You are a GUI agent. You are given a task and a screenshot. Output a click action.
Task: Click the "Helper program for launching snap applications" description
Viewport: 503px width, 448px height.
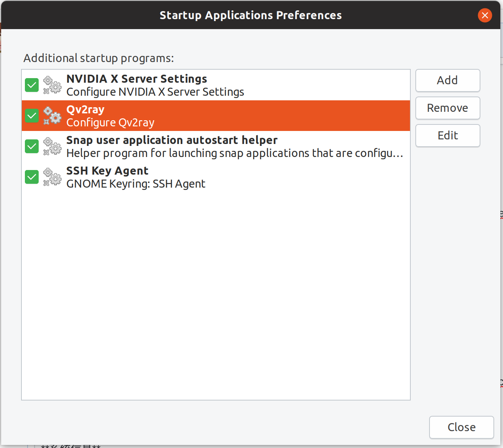235,153
